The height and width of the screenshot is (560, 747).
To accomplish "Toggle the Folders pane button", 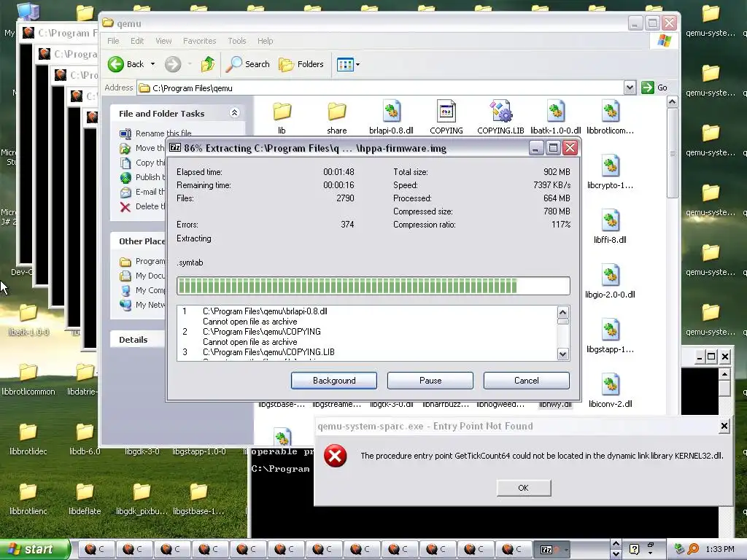I will (301, 64).
